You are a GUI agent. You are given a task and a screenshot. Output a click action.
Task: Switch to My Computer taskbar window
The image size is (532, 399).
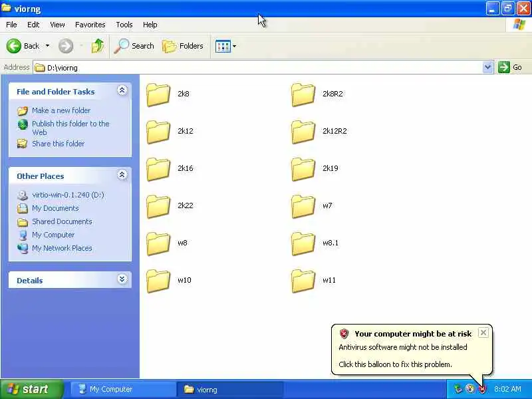(123, 389)
